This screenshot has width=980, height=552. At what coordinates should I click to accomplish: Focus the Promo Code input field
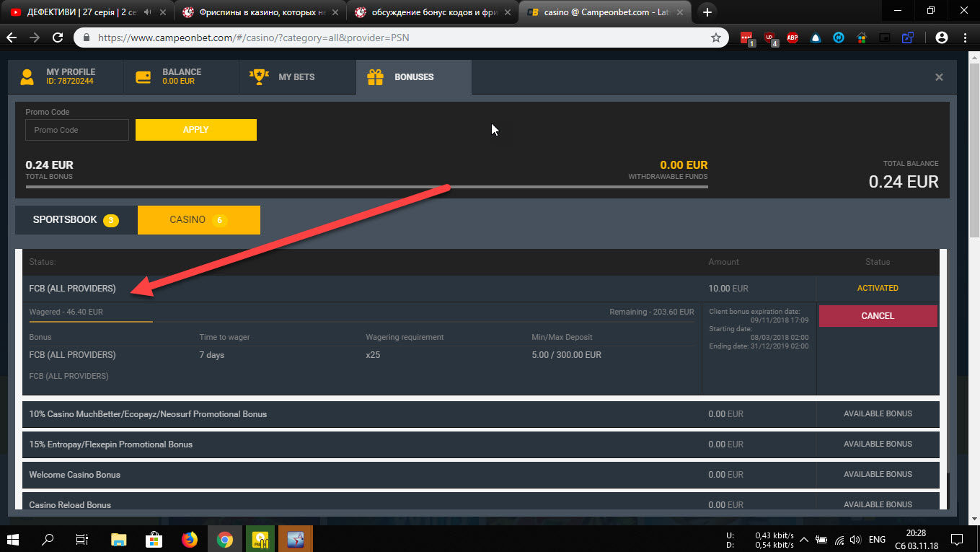pyautogui.click(x=77, y=130)
